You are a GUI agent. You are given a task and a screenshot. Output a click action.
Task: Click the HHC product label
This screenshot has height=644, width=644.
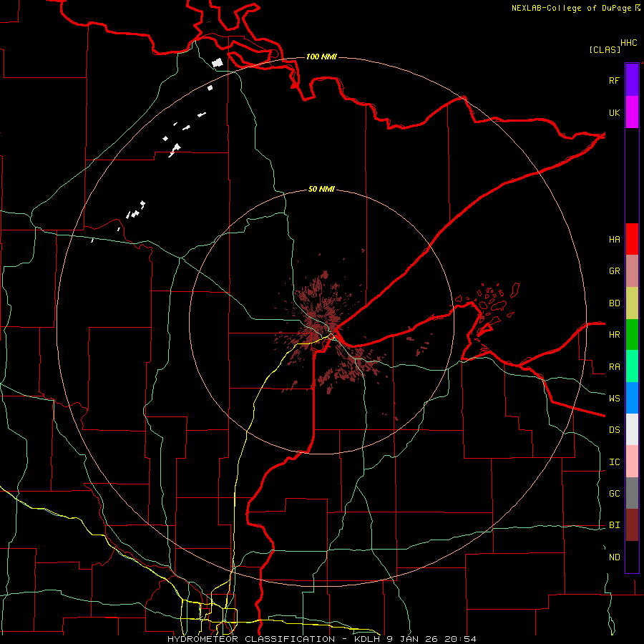pyautogui.click(x=628, y=43)
